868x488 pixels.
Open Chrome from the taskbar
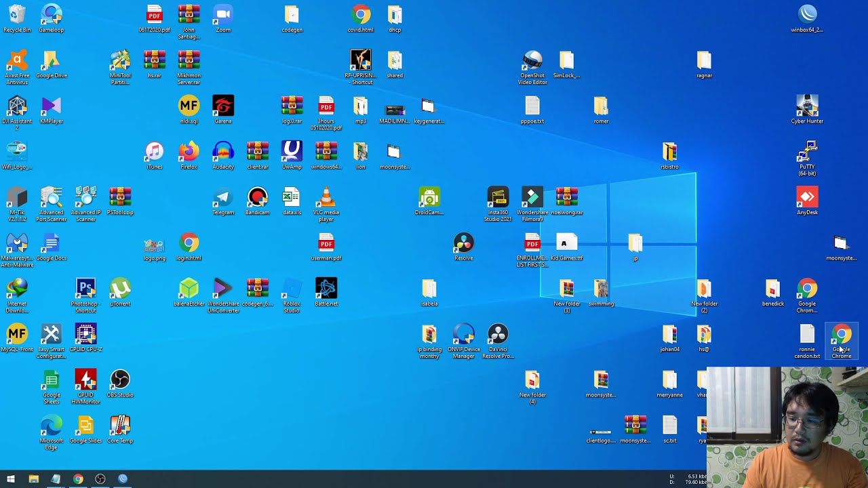point(78,479)
